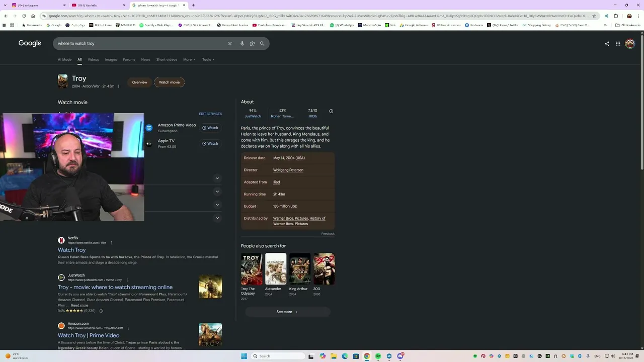
Task: Open Chrome home page button
Action: [x=33, y=16]
